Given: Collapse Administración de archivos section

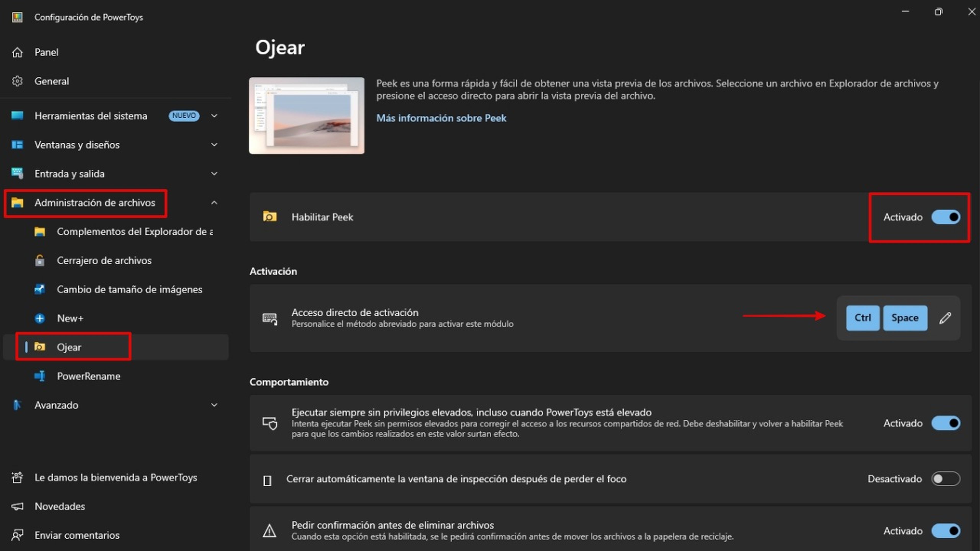Looking at the screenshot, I should [214, 203].
